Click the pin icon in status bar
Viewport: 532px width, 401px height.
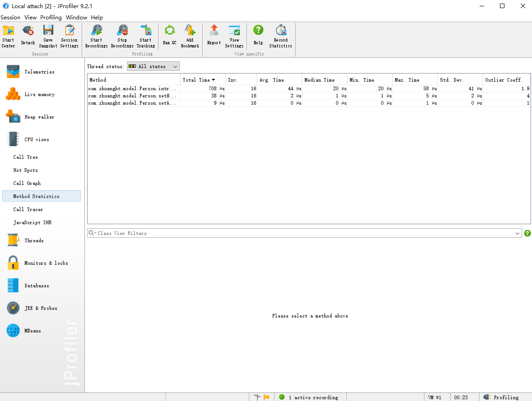(257, 397)
